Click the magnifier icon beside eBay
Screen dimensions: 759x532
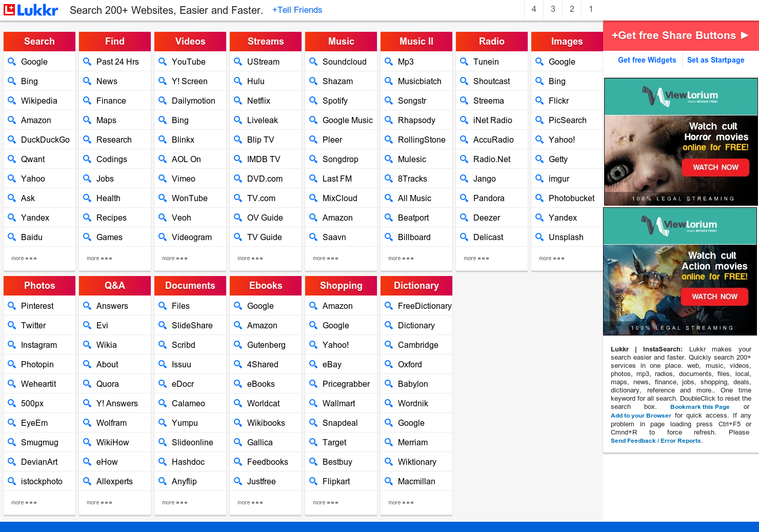pos(313,364)
